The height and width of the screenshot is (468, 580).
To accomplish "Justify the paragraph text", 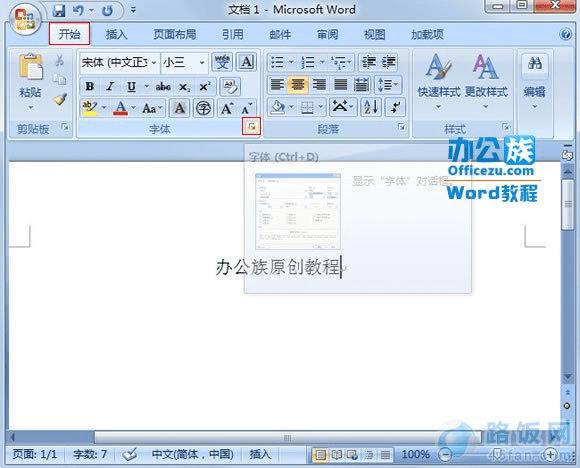I will coord(341,85).
